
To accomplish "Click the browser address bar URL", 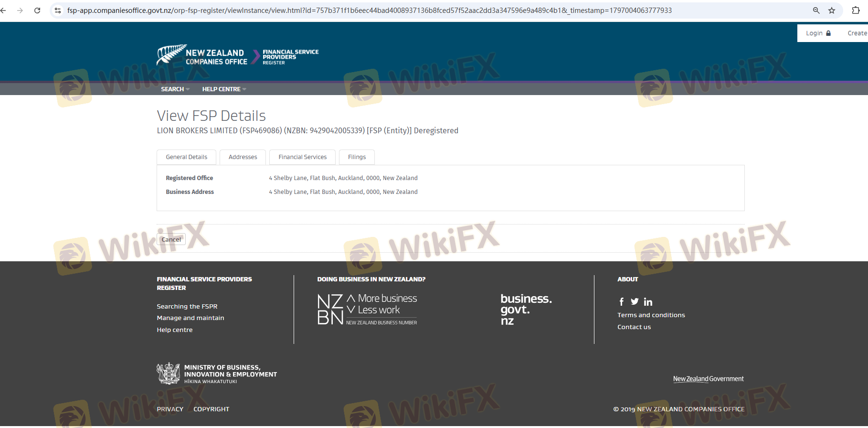I will 369,11.
